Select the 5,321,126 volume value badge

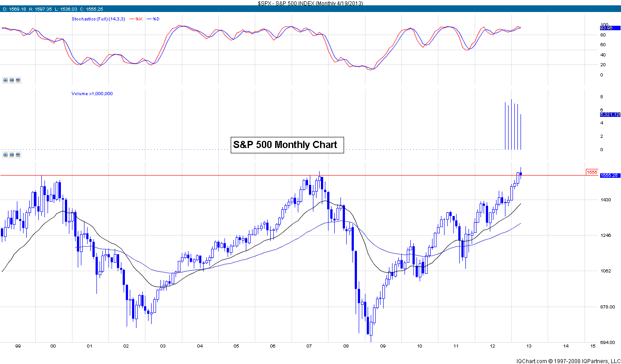609,115
